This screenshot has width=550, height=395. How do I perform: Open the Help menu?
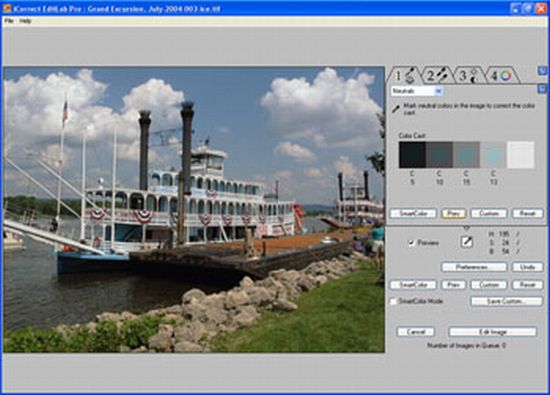pos(25,21)
